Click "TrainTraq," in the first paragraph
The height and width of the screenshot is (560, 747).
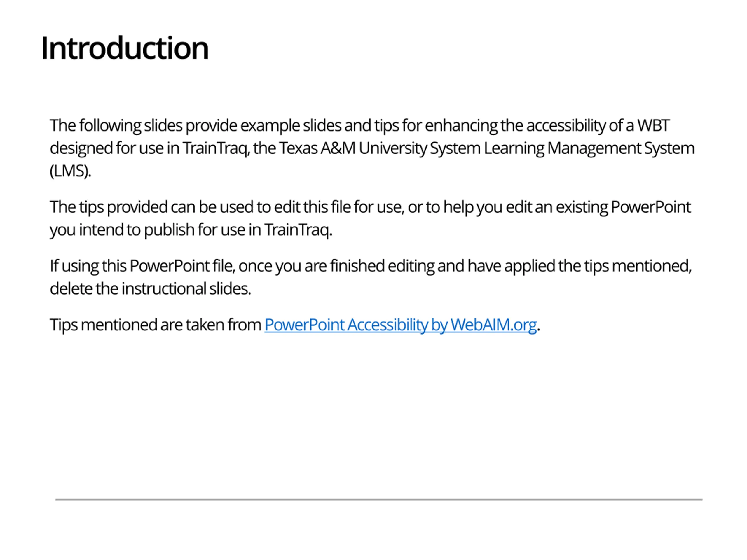217,148
